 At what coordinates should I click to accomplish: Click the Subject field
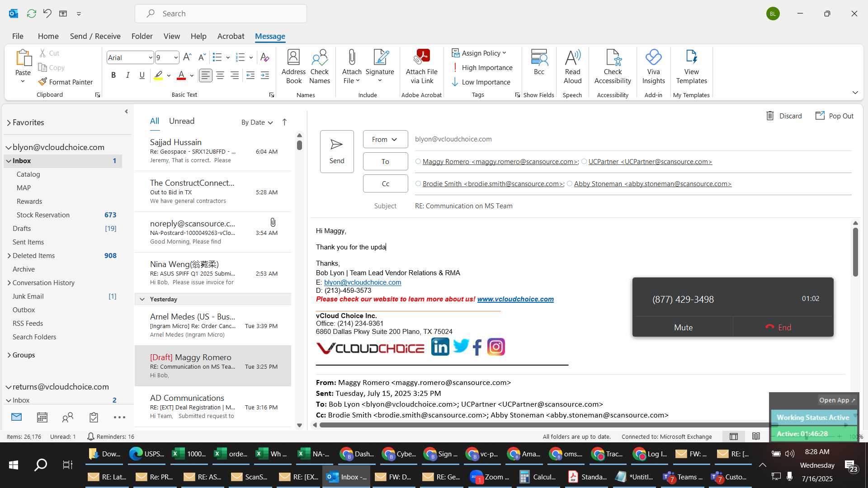coord(633,206)
